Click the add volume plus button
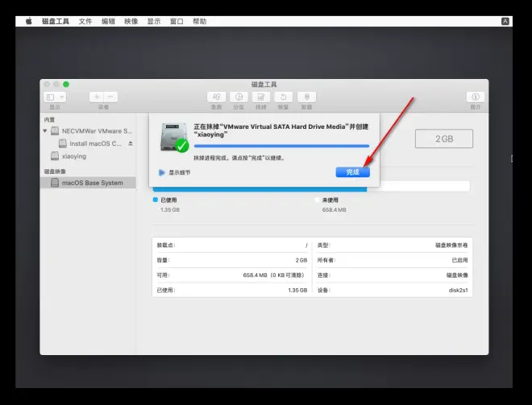The width and height of the screenshot is (532, 405). [97, 97]
